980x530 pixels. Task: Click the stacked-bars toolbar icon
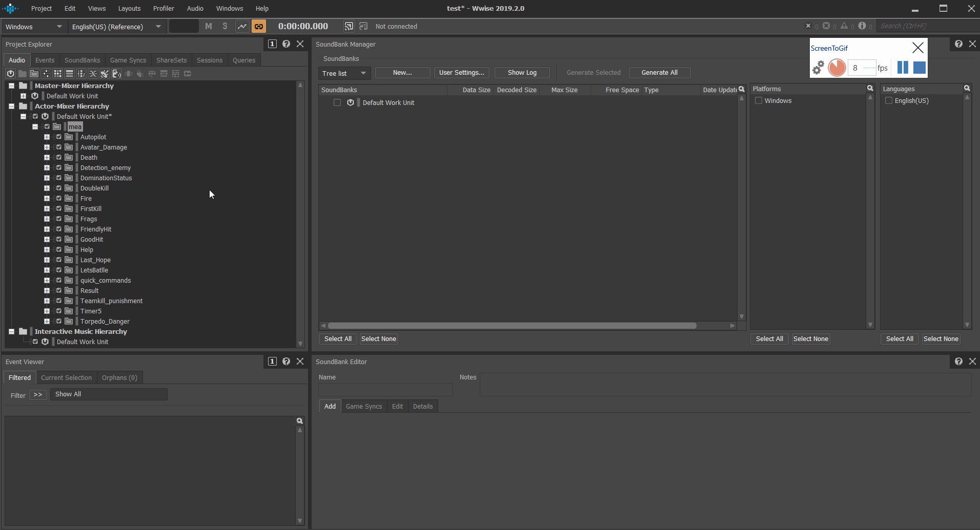(x=69, y=74)
